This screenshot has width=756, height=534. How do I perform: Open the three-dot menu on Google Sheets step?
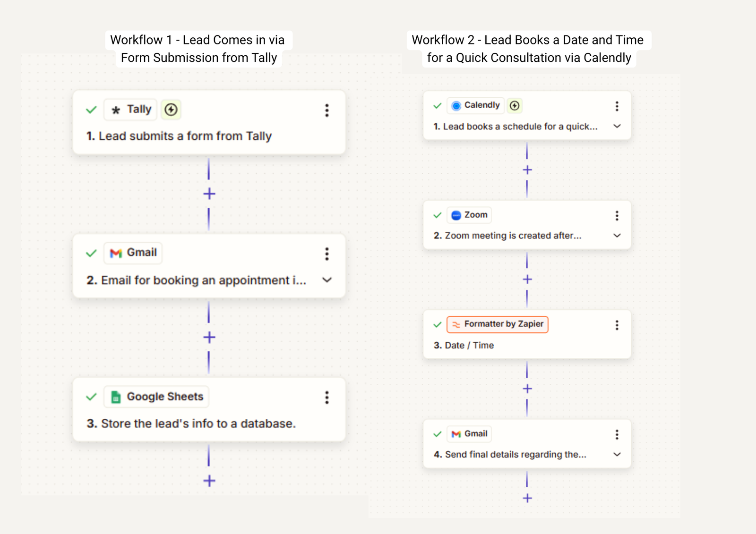(x=326, y=398)
